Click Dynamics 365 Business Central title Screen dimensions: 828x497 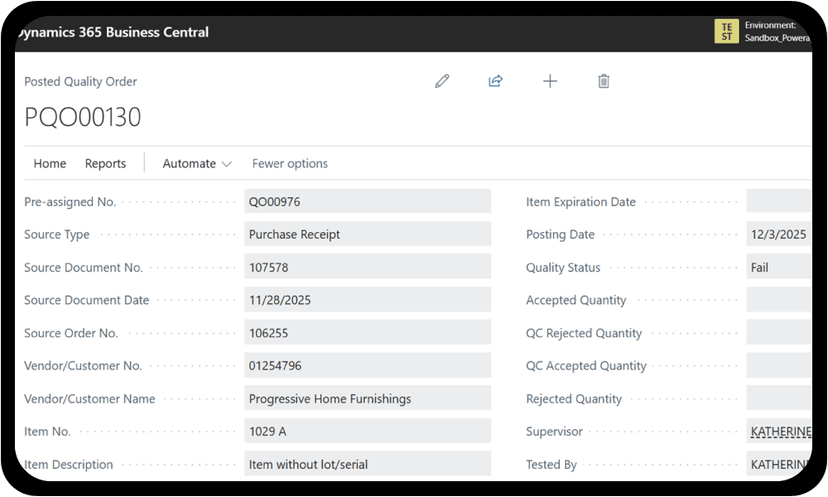point(113,32)
